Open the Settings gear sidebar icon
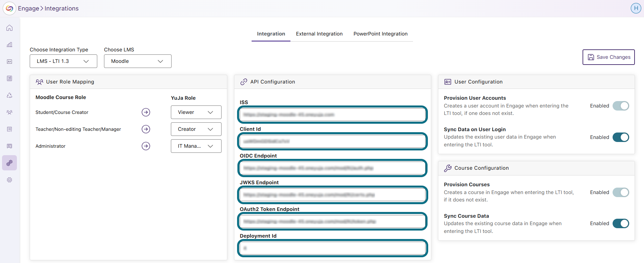Image resolution: width=644 pixels, height=263 pixels. pyautogui.click(x=9, y=180)
